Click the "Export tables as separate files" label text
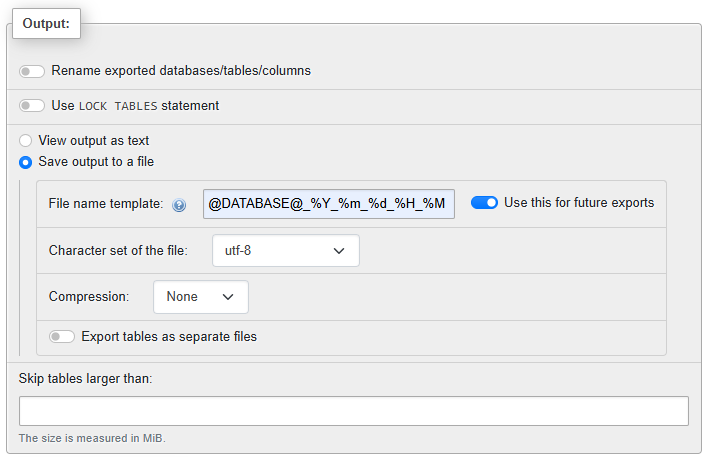The height and width of the screenshot is (457, 707). coord(169,337)
